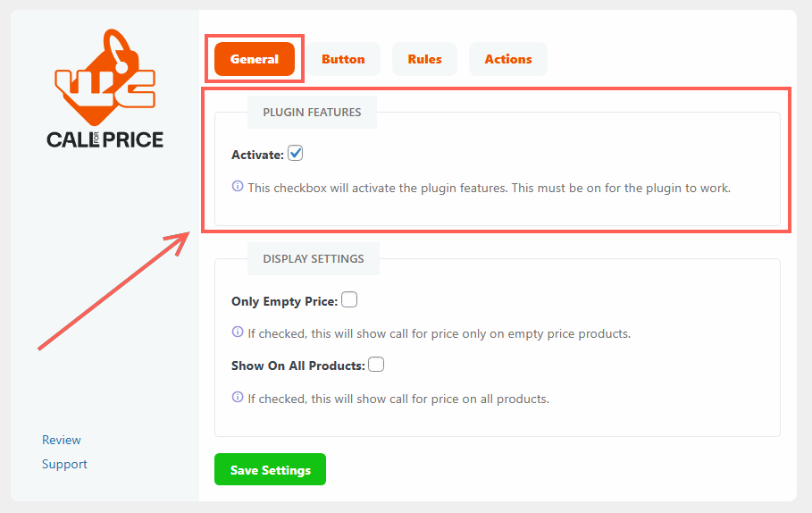This screenshot has width=812, height=513.
Task: Tick the Show On All Products checkbox
Action: [x=376, y=365]
